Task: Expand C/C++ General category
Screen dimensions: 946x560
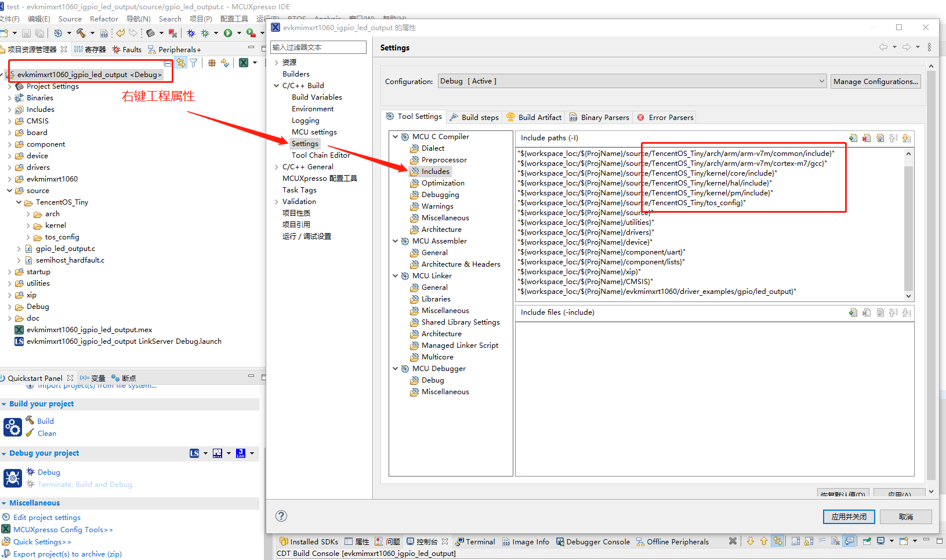Action: [x=276, y=167]
